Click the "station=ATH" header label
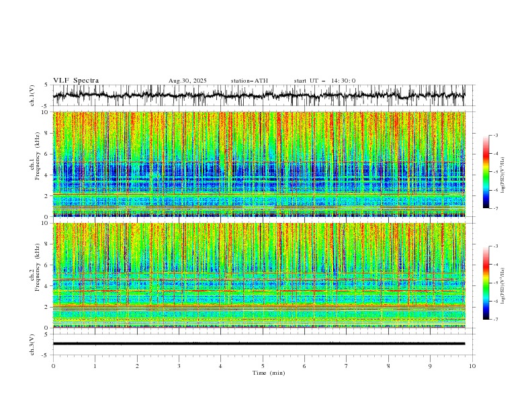The image size is (532, 411). point(249,81)
